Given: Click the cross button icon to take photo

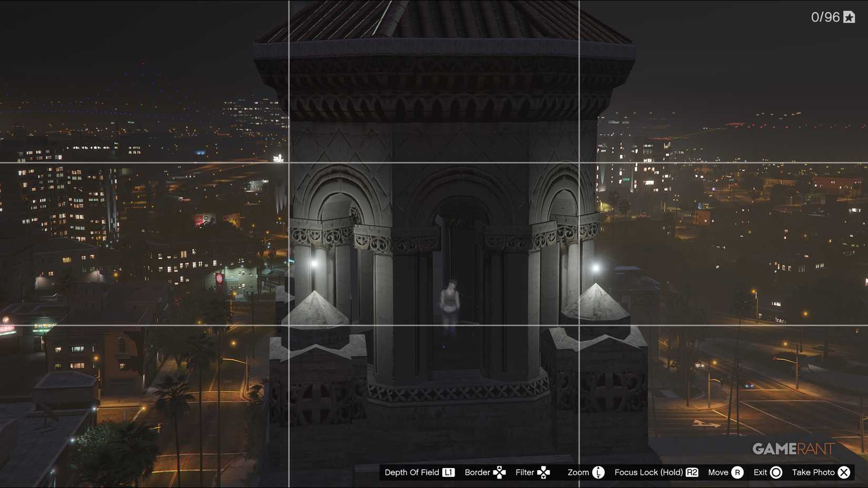Looking at the screenshot, I should coord(844,472).
